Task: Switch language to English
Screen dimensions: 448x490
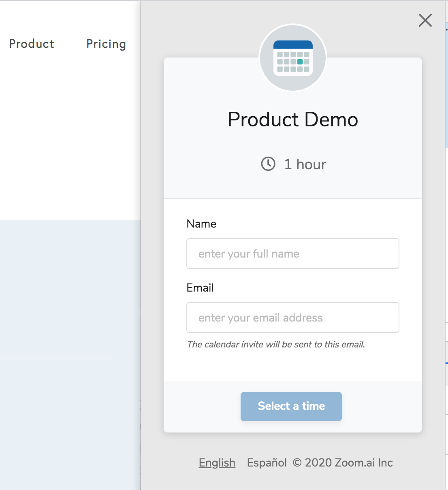Action: (217, 462)
